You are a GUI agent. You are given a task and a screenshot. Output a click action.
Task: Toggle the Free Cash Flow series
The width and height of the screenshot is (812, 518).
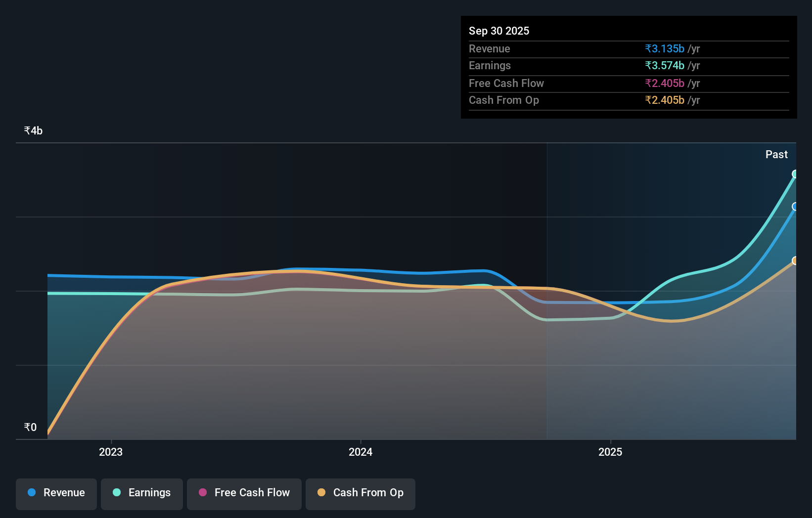[244, 493]
